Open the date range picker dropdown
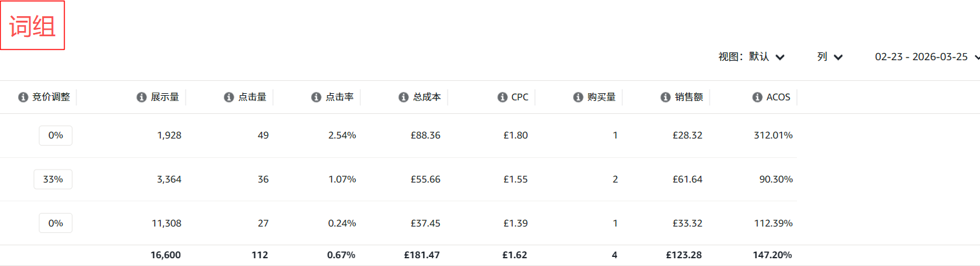Viewport: 980px width, 266px height. point(926,57)
